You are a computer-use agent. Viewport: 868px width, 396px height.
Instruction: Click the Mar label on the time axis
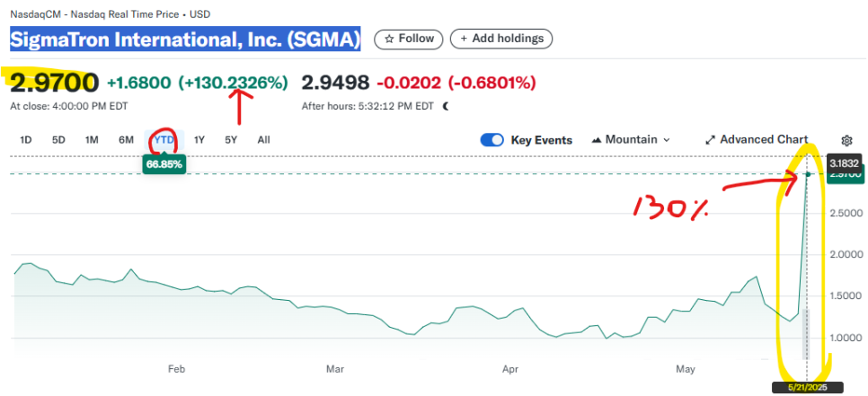[335, 368]
